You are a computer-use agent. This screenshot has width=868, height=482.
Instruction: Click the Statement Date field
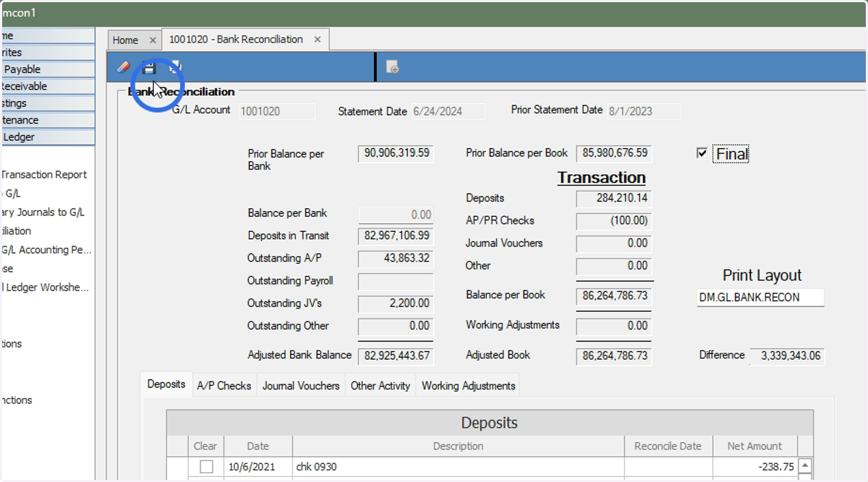click(x=448, y=111)
